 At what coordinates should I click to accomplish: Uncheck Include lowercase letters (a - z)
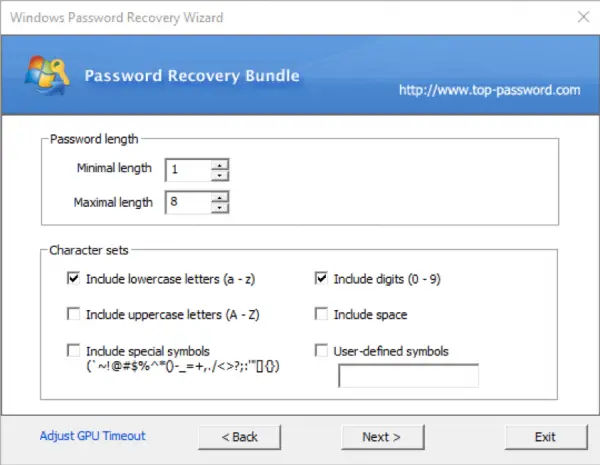click(x=73, y=278)
